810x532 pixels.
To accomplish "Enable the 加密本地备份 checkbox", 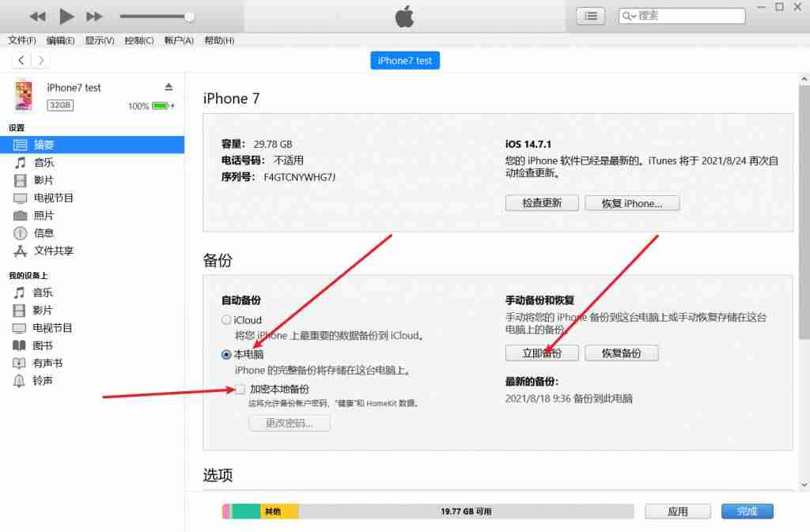I will point(240,389).
